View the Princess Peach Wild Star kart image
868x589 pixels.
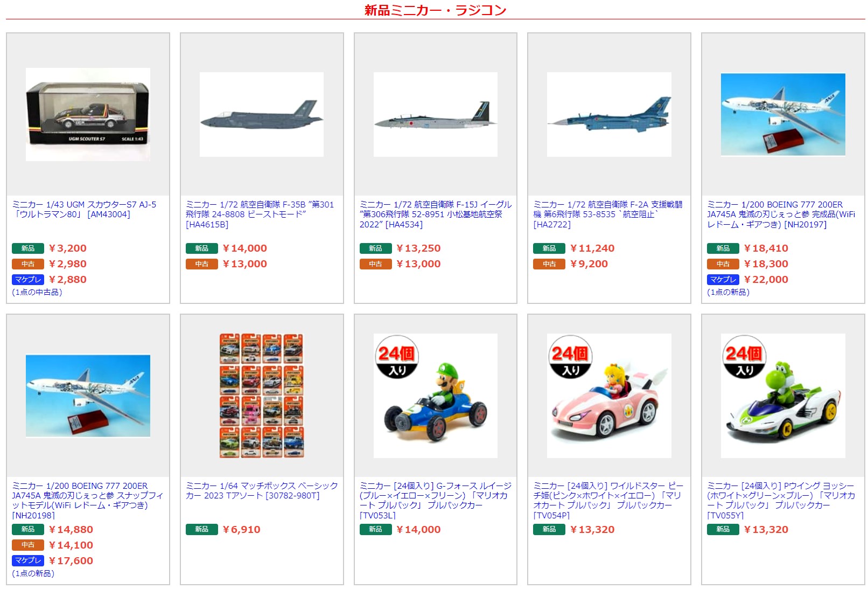[609, 396]
